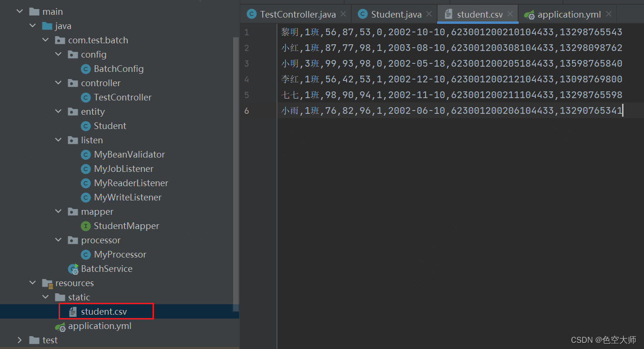Click the TestController class icon in tree

(86, 98)
